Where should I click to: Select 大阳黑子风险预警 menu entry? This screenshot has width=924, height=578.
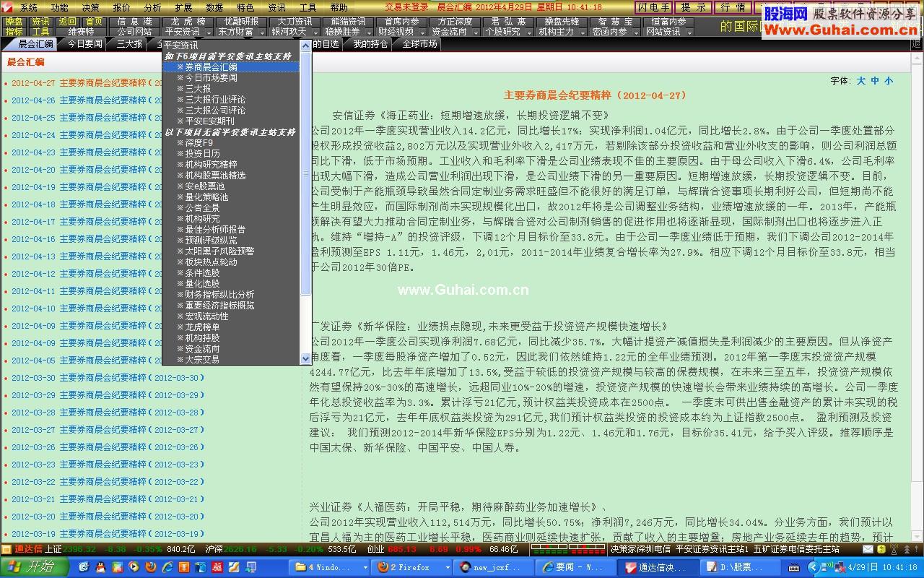[x=230, y=251]
